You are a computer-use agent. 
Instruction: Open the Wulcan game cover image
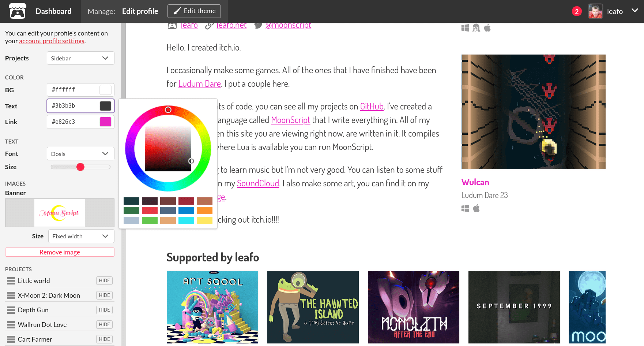pyautogui.click(x=533, y=112)
